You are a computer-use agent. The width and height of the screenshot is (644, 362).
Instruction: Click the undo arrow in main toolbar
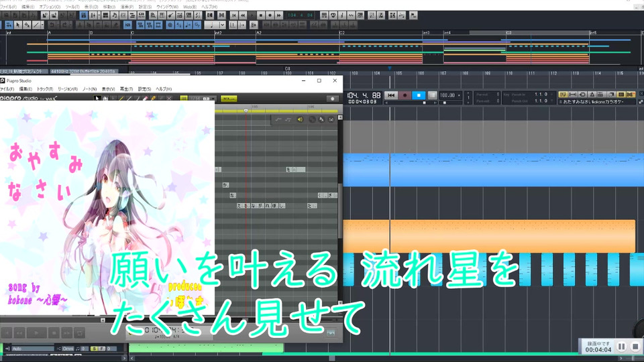pyautogui.click(x=52, y=25)
